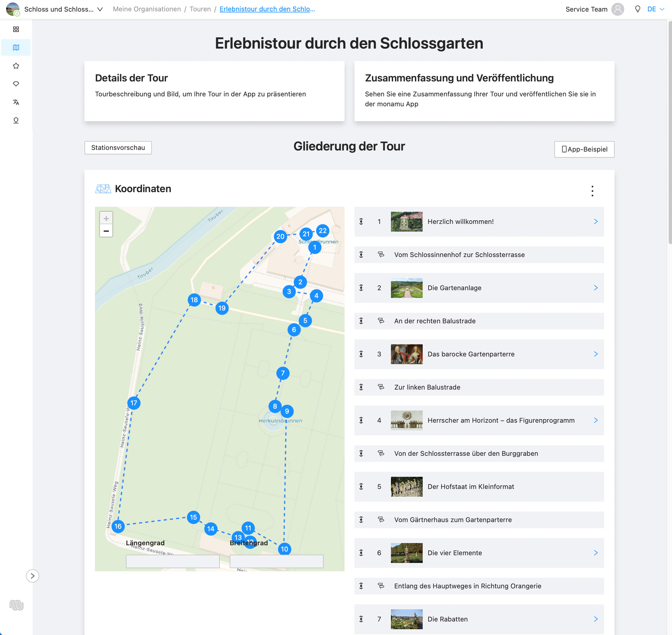Open the dashboard grid icon in sidebar
672x635 pixels.
click(16, 29)
